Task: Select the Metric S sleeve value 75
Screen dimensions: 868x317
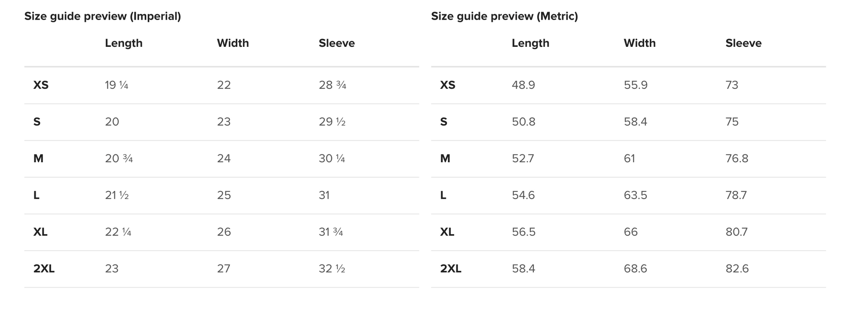Action: coord(732,122)
